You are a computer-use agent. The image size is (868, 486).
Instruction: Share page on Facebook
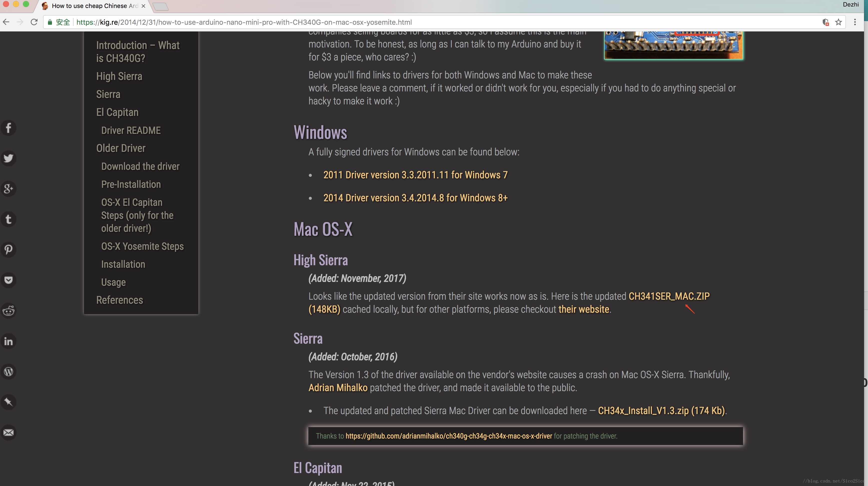[x=8, y=128]
